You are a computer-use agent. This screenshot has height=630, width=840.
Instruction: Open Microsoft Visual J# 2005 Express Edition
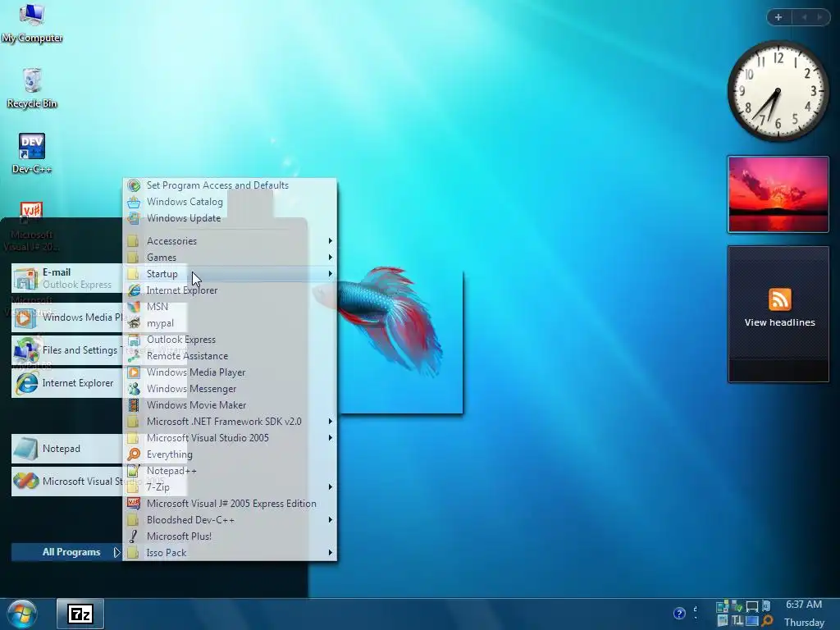[230, 504]
